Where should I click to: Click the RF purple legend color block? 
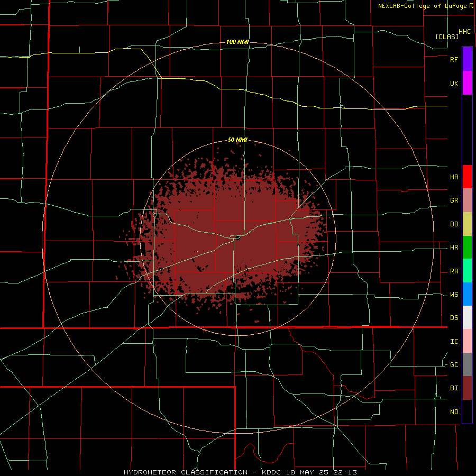(467, 59)
